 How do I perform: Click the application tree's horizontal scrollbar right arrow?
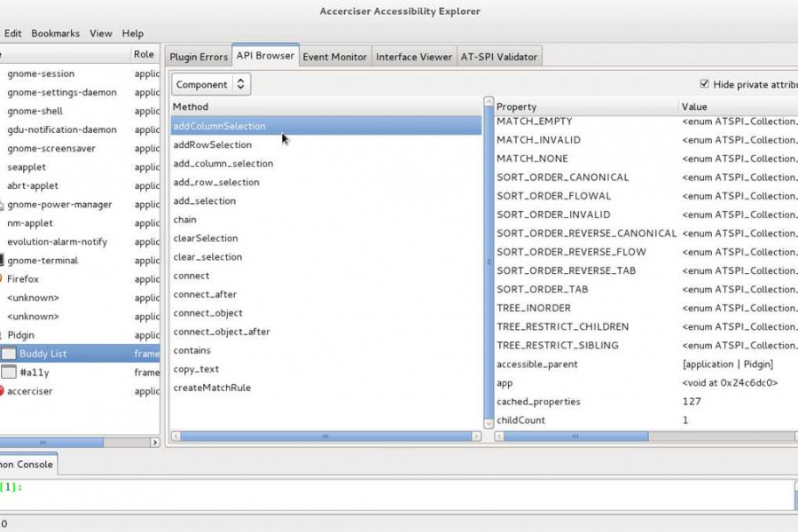point(154,442)
